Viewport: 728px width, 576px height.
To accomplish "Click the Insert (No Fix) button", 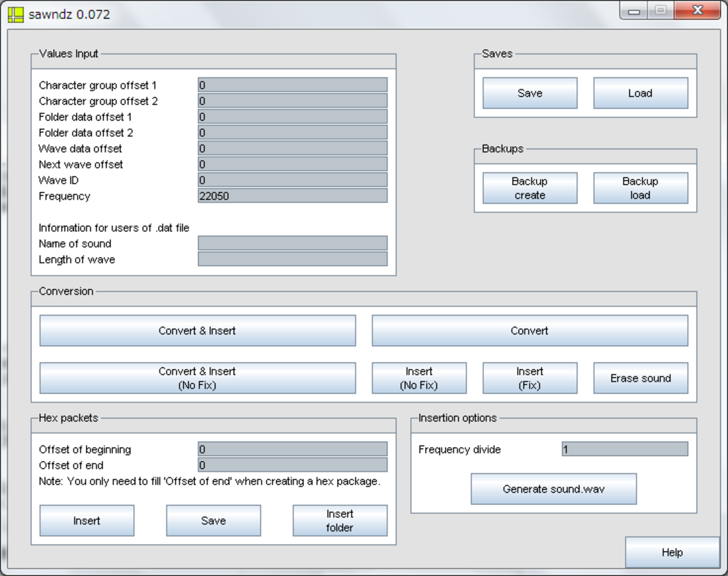I will (419, 378).
